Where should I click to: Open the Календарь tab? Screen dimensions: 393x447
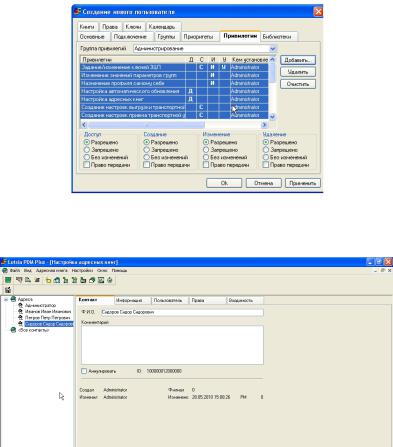162,27
